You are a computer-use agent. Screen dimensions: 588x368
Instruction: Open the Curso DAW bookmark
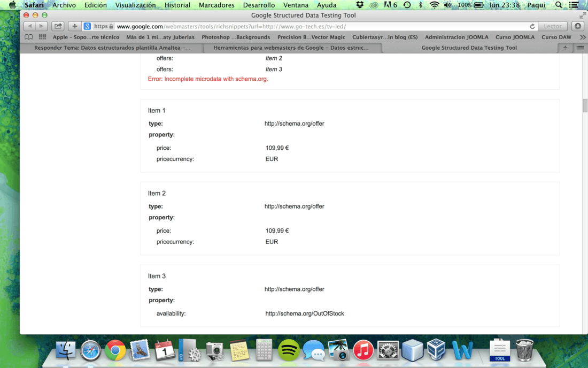pyautogui.click(x=556, y=37)
